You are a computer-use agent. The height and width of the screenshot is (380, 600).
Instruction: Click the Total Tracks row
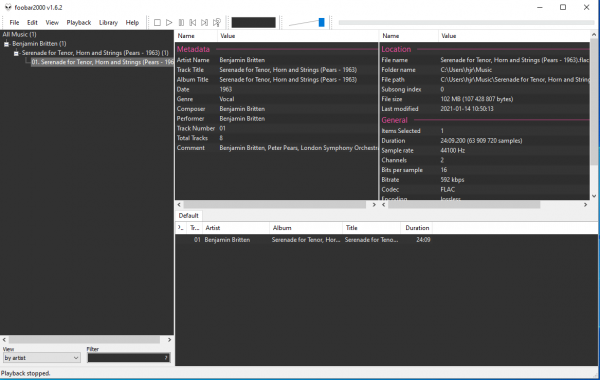point(276,138)
